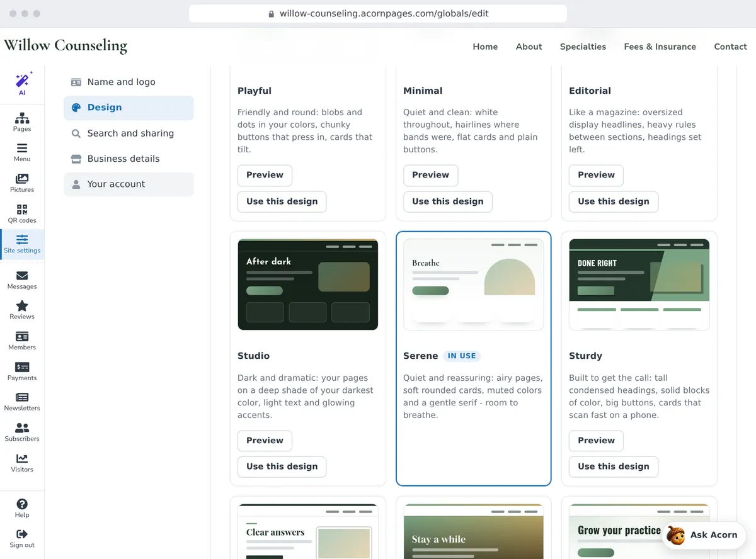Click the Willow Counseling site title
Screen dimensions: 756x559
tap(66, 45)
